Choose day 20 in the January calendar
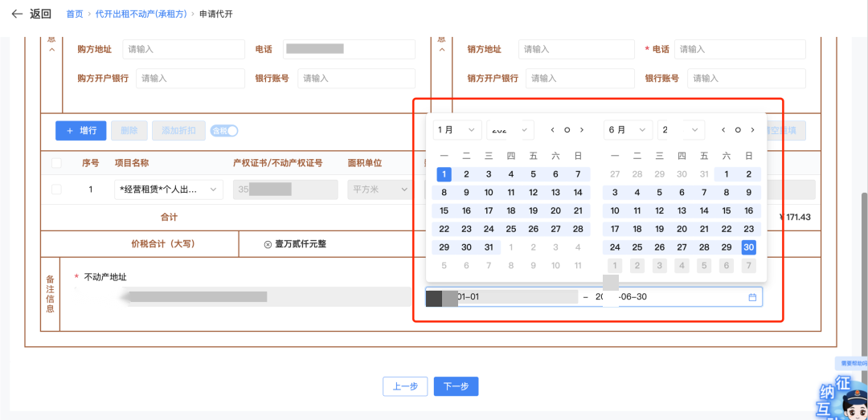The height and width of the screenshot is (420, 868). (x=556, y=211)
